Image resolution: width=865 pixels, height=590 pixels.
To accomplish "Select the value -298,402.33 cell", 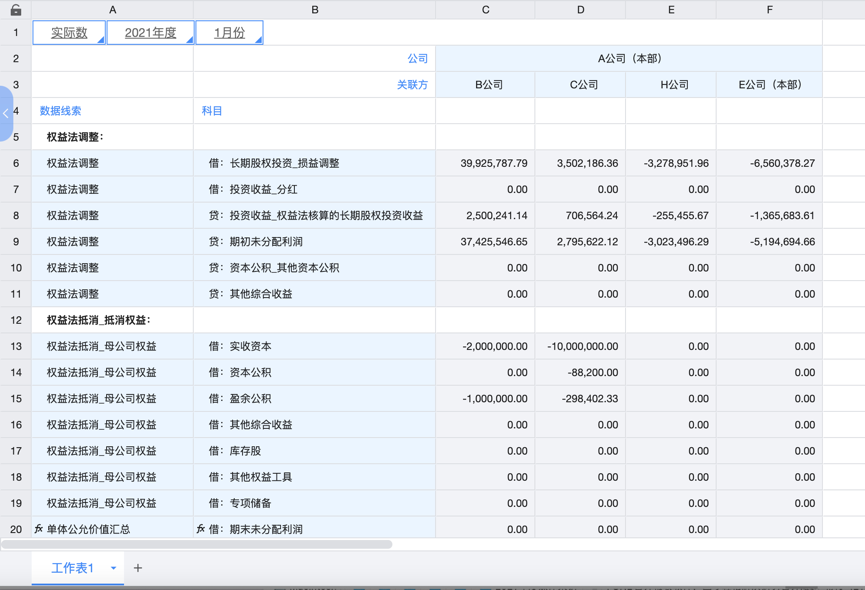I will [580, 399].
